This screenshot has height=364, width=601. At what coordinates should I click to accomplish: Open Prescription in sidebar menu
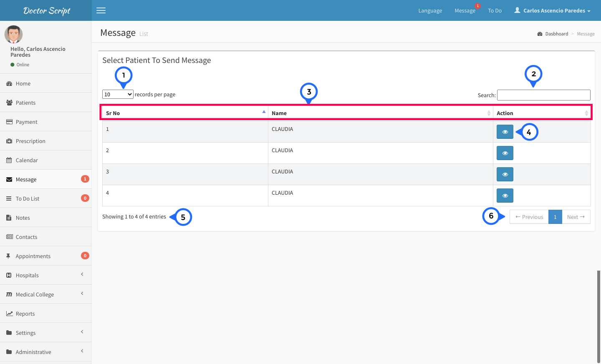coord(46,141)
